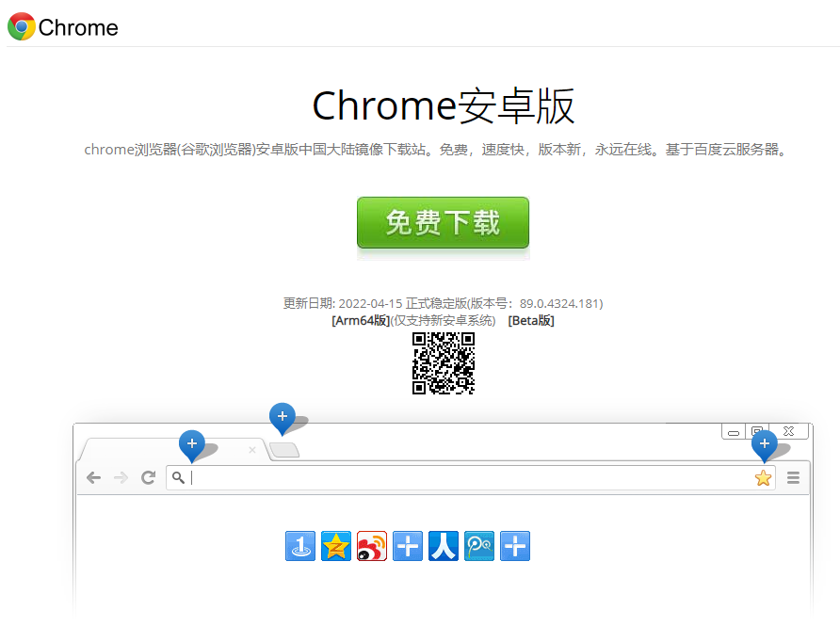840x642 pixels.
Task: Open the Beta版 download link
Action: (x=531, y=320)
